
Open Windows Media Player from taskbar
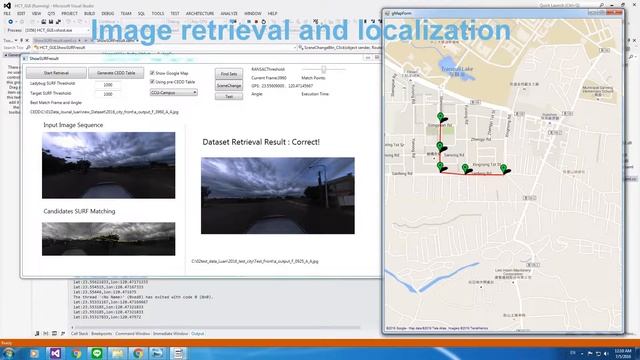34,353
